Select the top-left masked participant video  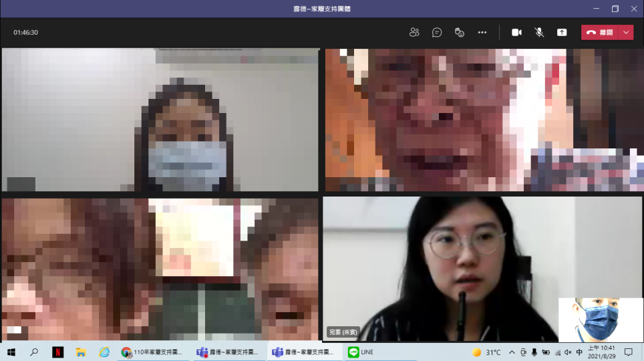click(x=160, y=120)
